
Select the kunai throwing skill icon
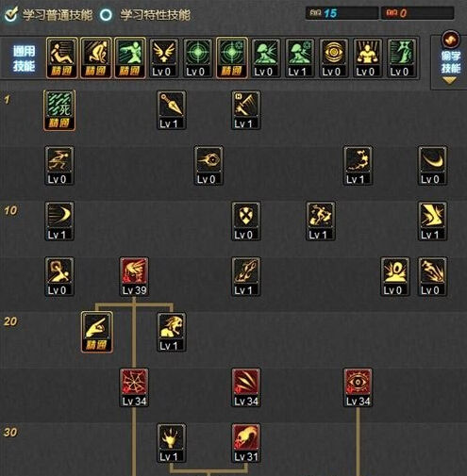(x=172, y=110)
